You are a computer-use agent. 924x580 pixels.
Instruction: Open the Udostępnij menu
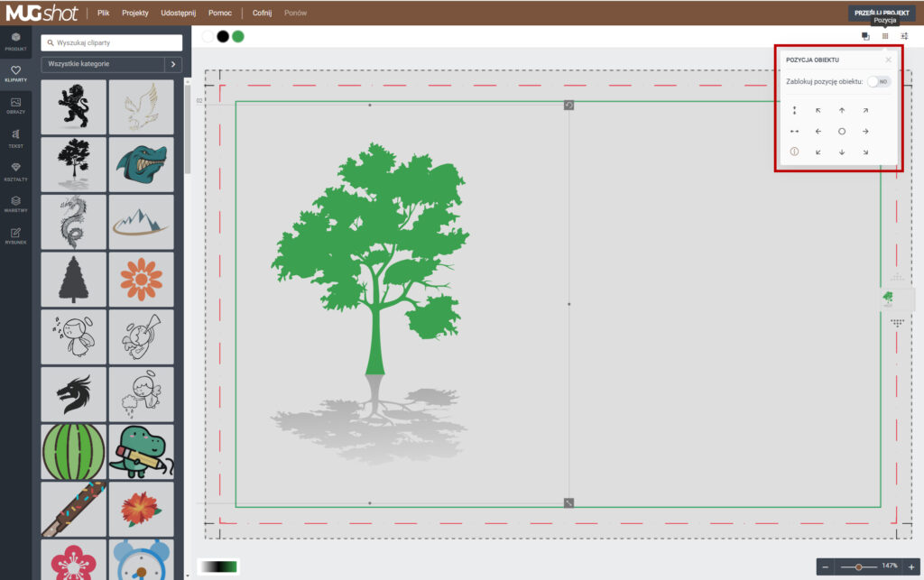point(179,13)
